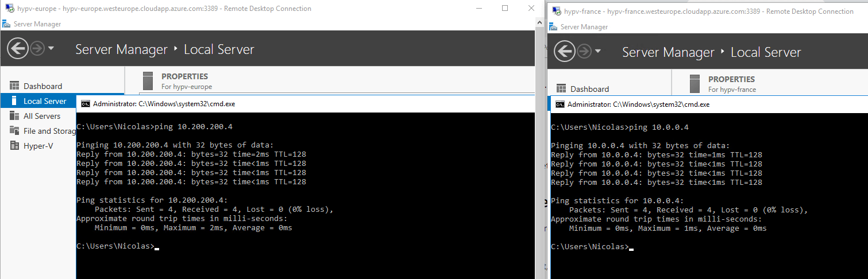
Task: Click 'For hypv-france' properties subtitle
Action: coord(732,90)
